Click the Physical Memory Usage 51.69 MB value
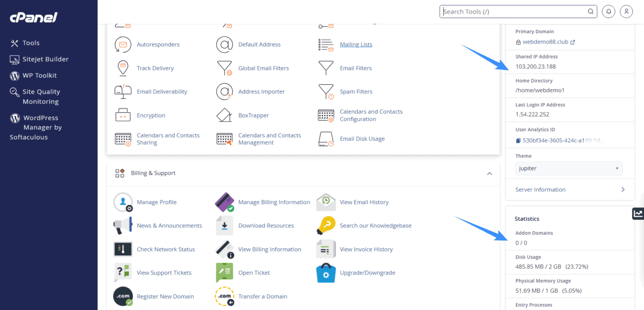 pyautogui.click(x=548, y=291)
